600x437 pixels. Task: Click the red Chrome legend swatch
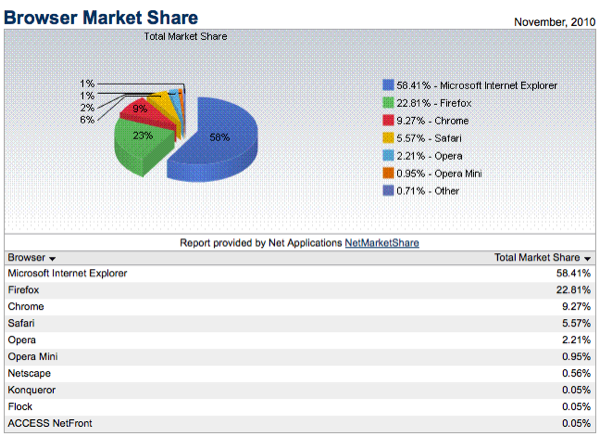click(388, 120)
